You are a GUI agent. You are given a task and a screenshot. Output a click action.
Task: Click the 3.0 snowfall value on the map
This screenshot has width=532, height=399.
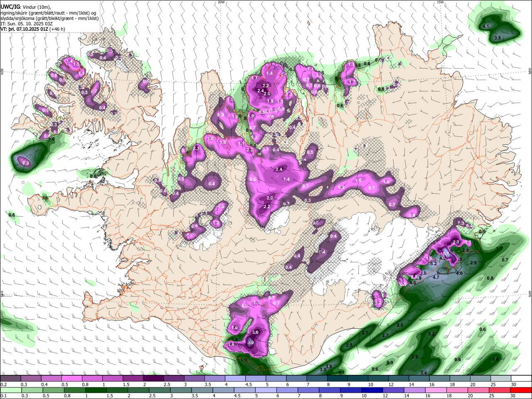[255, 332]
